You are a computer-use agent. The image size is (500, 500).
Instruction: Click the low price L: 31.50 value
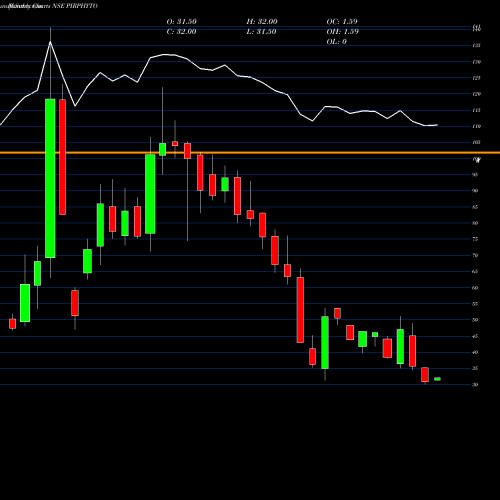pos(261,32)
